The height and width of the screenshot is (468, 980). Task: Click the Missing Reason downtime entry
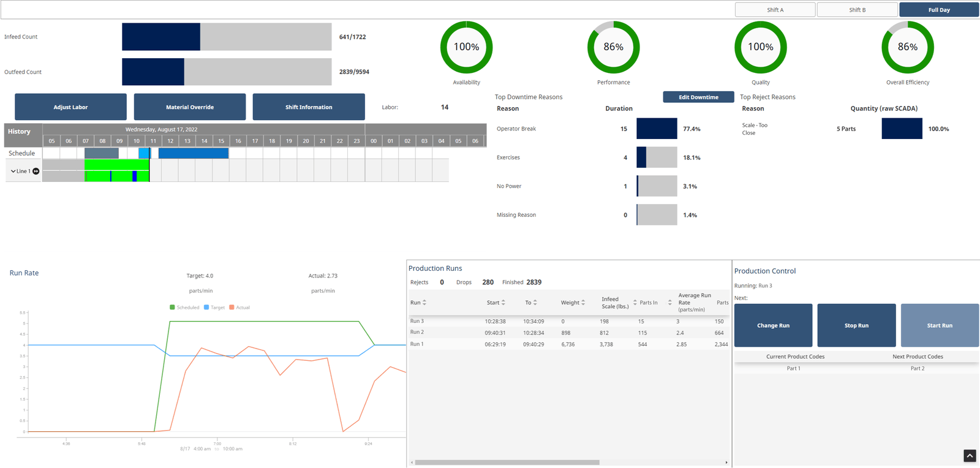pos(516,215)
